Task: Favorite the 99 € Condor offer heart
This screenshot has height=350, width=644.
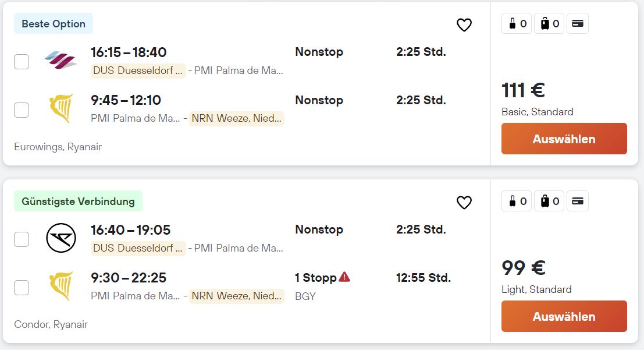Action: point(464,202)
